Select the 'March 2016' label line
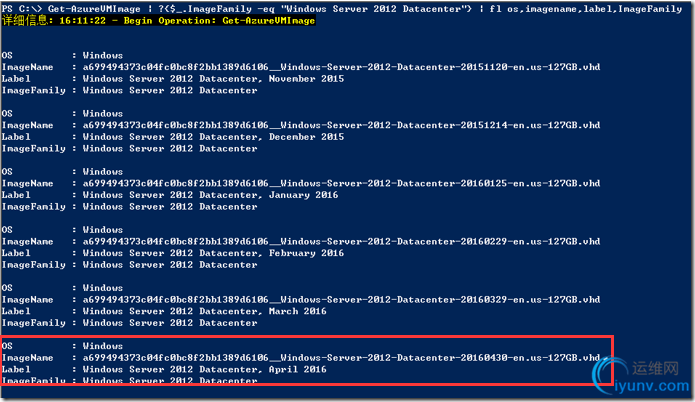This screenshot has height=402, width=695. click(164, 311)
